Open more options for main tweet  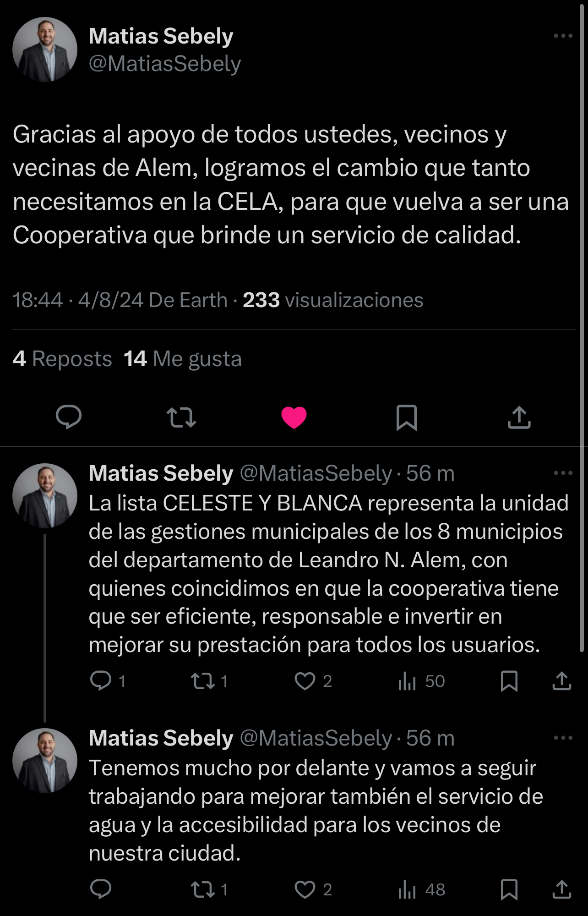click(x=563, y=36)
